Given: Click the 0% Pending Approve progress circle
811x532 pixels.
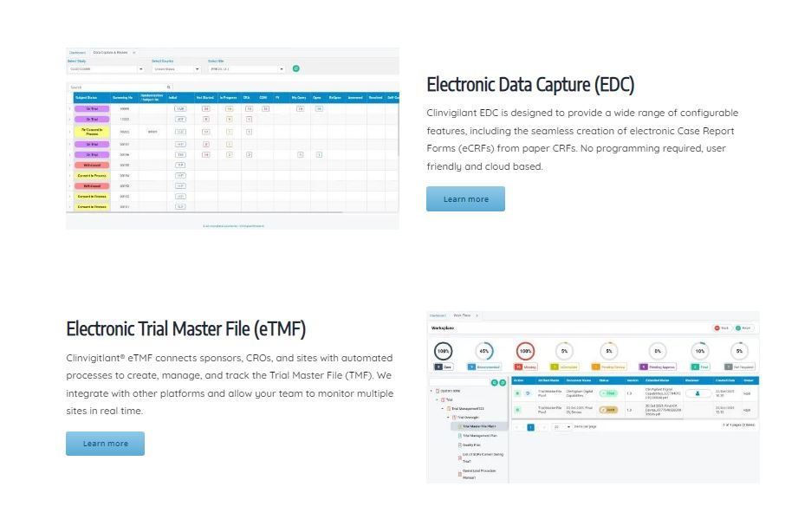Looking at the screenshot, I should coord(658,351).
